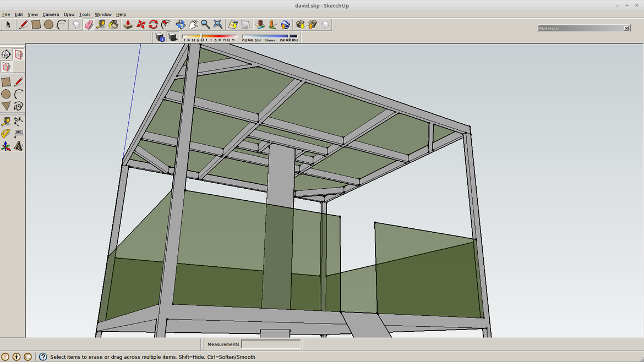
Task: Open the Camera menu
Action: point(51,14)
